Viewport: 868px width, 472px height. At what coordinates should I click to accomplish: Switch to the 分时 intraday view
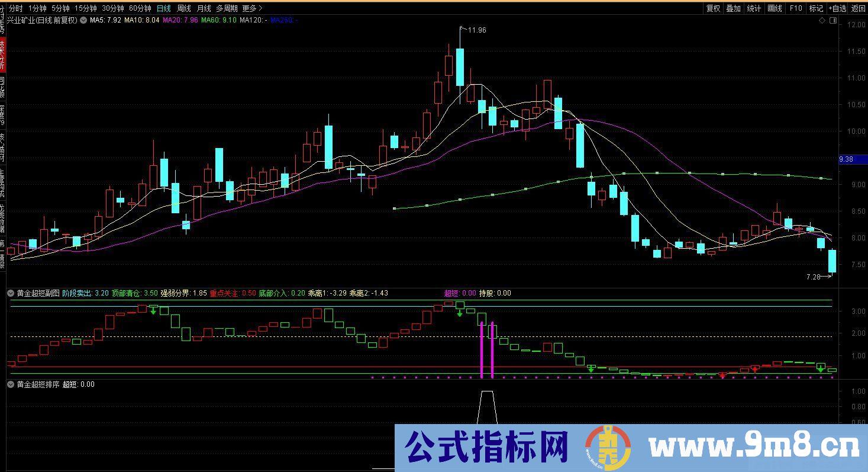point(16,8)
